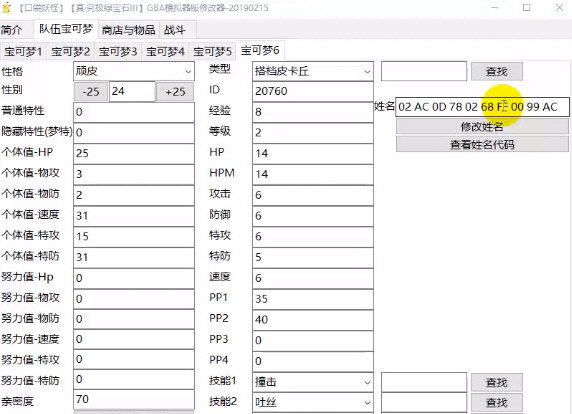This screenshot has height=414, width=572.
Task: Click the search box beside 技能2
Action: [424, 402]
